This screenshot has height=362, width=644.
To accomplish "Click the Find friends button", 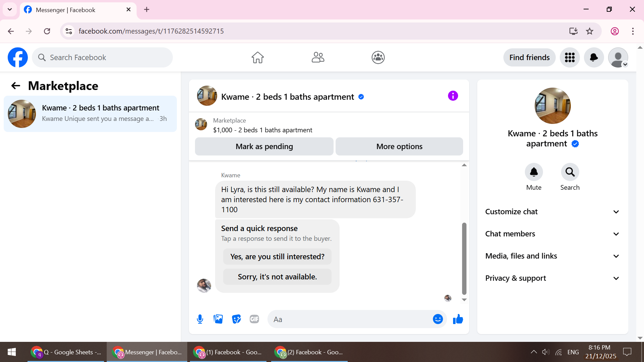I will pyautogui.click(x=530, y=57).
